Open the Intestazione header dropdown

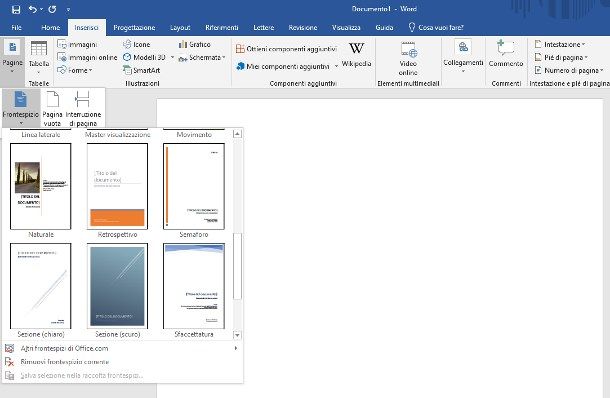pos(560,44)
